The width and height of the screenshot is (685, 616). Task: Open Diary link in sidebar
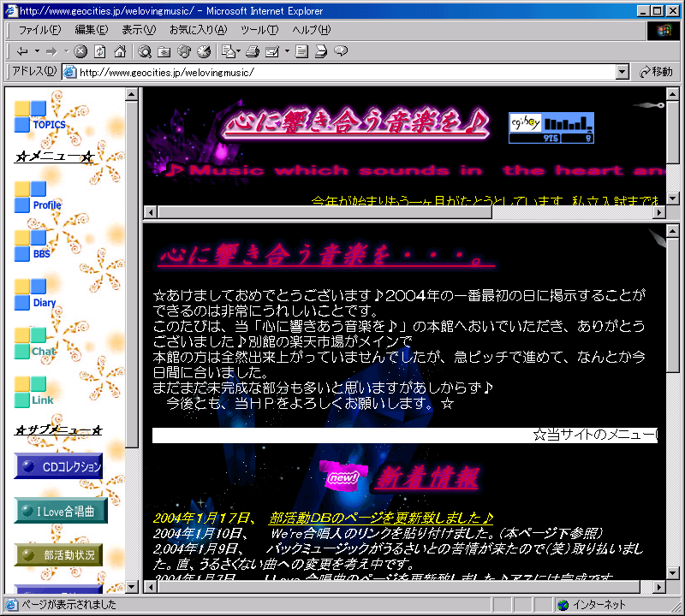tap(35, 294)
